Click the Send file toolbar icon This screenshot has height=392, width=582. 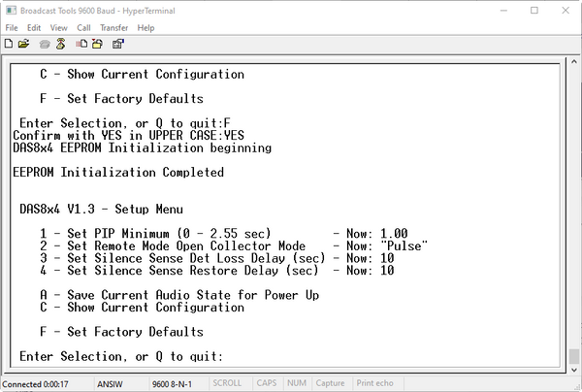pos(81,44)
